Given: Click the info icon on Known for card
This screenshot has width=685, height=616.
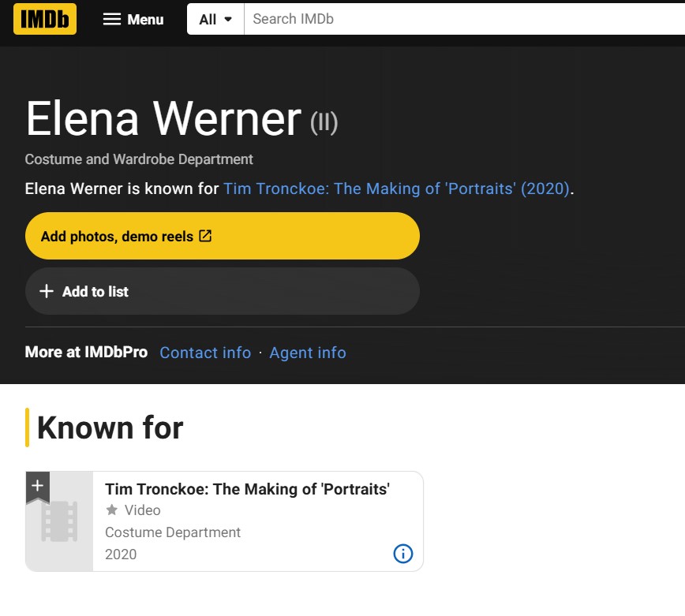Looking at the screenshot, I should (402, 554).
